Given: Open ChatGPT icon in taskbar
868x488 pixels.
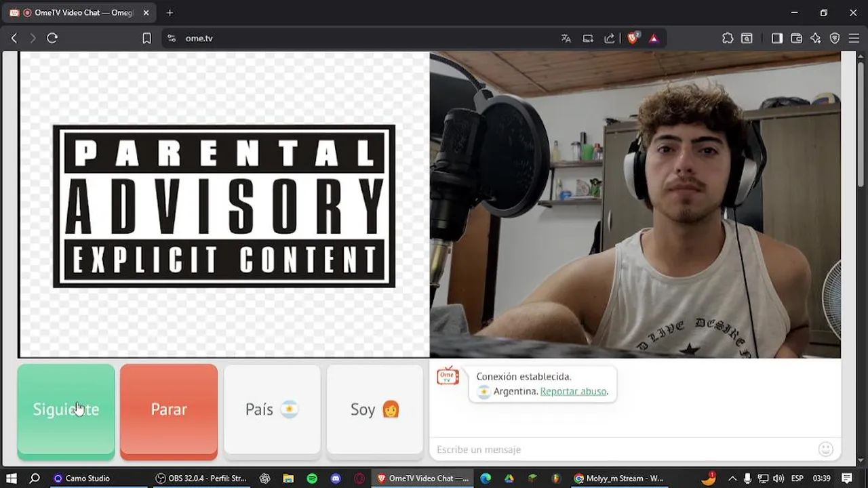Looking at the screenshot, I should (265, 479).
